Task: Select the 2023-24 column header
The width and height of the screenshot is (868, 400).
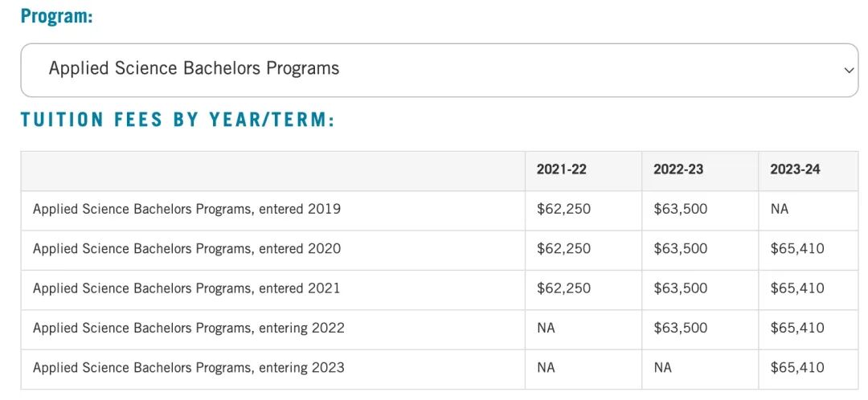Action: click(x=795, y=169)
